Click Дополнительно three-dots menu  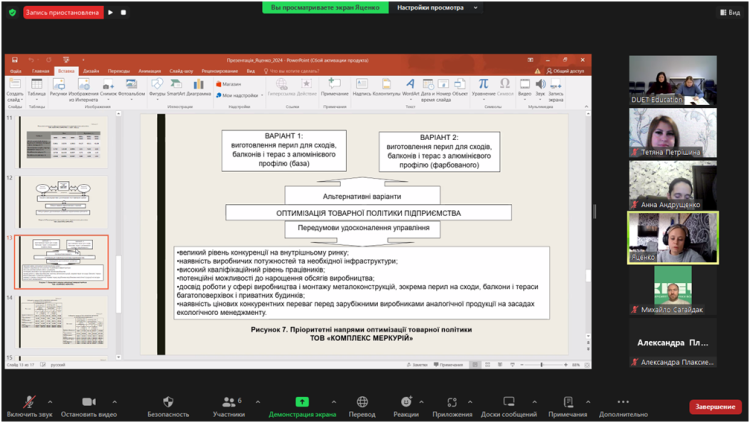(624, 401)
